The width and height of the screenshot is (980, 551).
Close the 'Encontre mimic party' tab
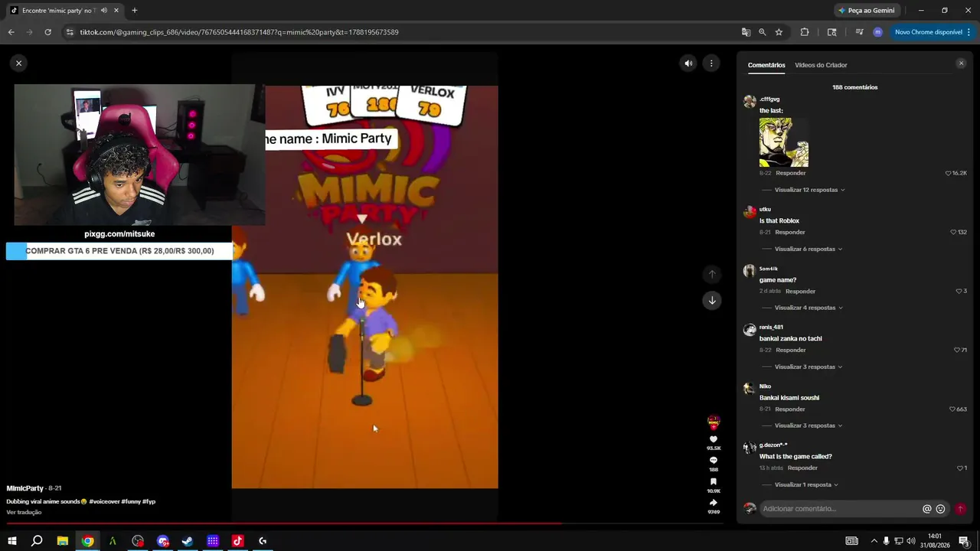click(116, 11)
